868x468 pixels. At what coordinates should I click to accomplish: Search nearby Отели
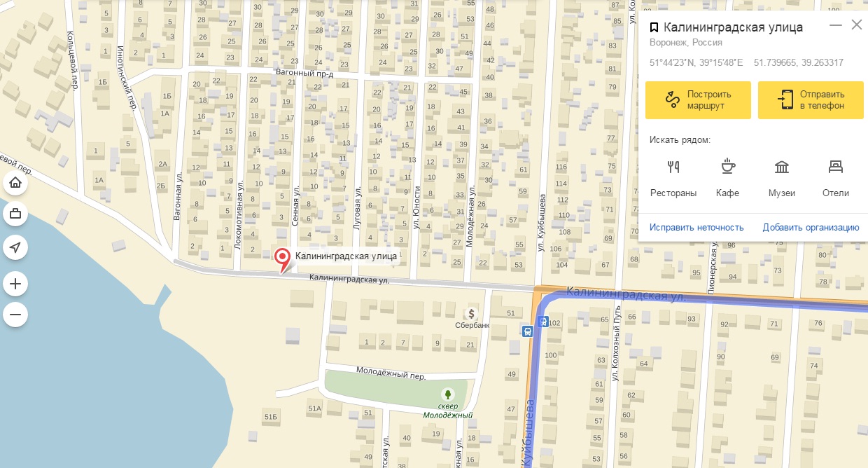(836, 177)
